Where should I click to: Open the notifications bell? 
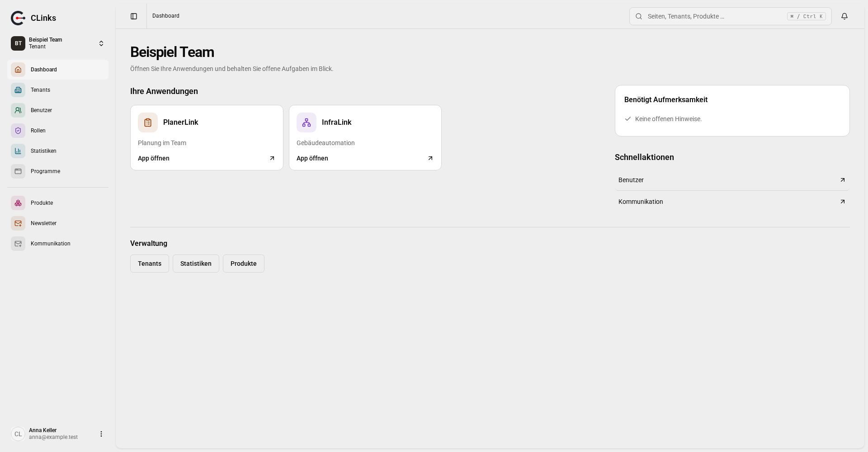[844, 16]
